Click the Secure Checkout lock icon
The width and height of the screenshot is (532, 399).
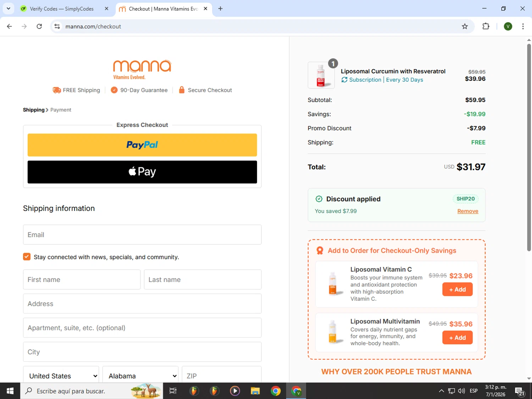click(182, 90)
